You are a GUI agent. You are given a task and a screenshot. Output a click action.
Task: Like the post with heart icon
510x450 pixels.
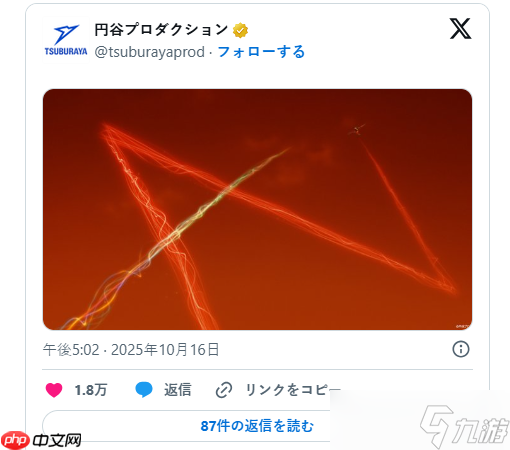click(54, 390)
